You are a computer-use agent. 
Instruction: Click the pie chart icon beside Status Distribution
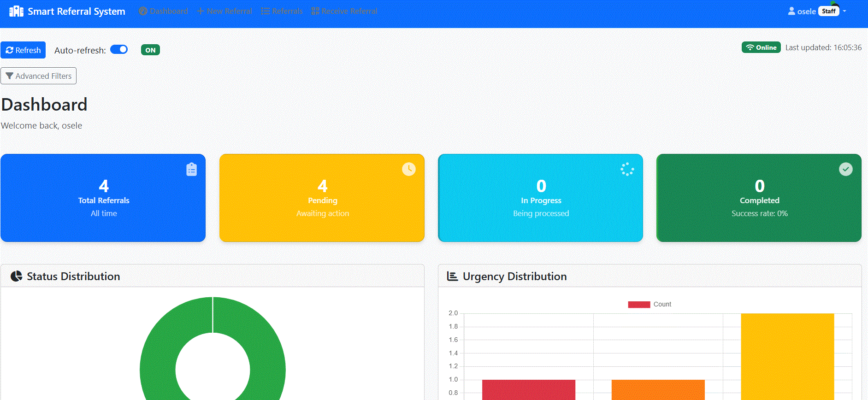(x=17, y=276)
